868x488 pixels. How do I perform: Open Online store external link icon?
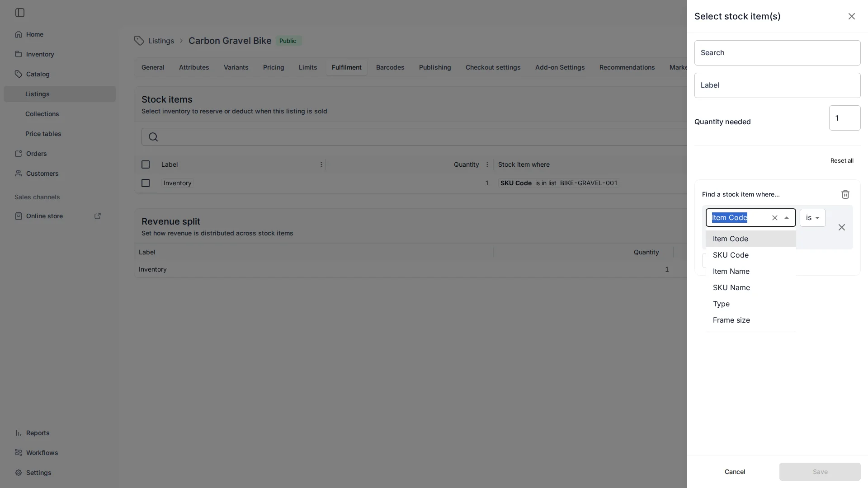click(x=98, y=216)
